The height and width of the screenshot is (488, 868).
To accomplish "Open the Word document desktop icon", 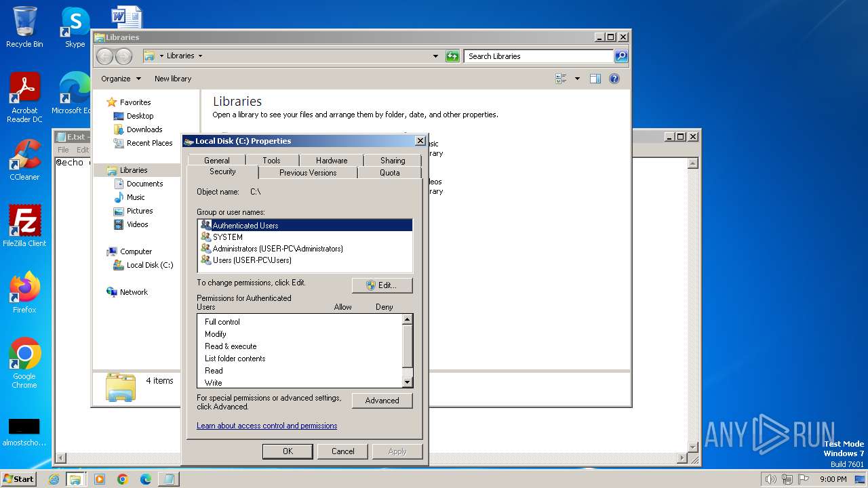I will 126,17.
